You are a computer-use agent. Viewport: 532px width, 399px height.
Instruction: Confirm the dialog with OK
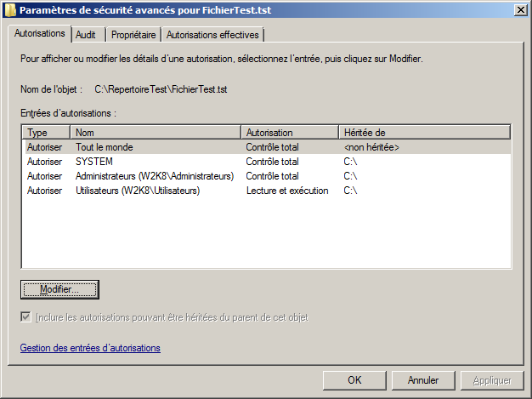click(x=355, y=380)
